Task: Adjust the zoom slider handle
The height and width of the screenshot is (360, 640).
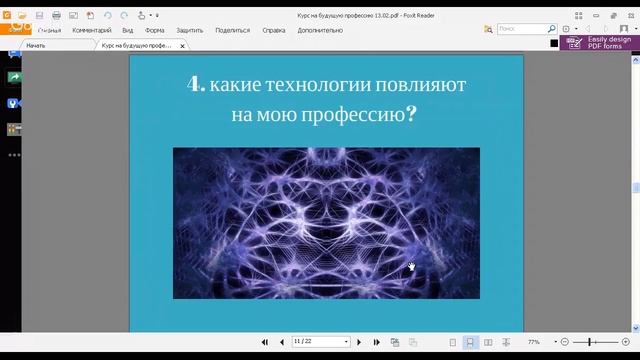Action: coord(589,342)
